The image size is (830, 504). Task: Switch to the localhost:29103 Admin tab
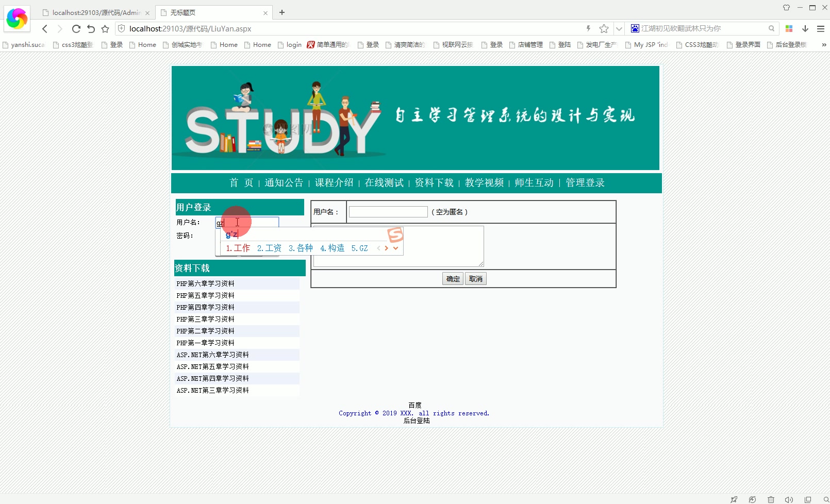click(95, 12)
